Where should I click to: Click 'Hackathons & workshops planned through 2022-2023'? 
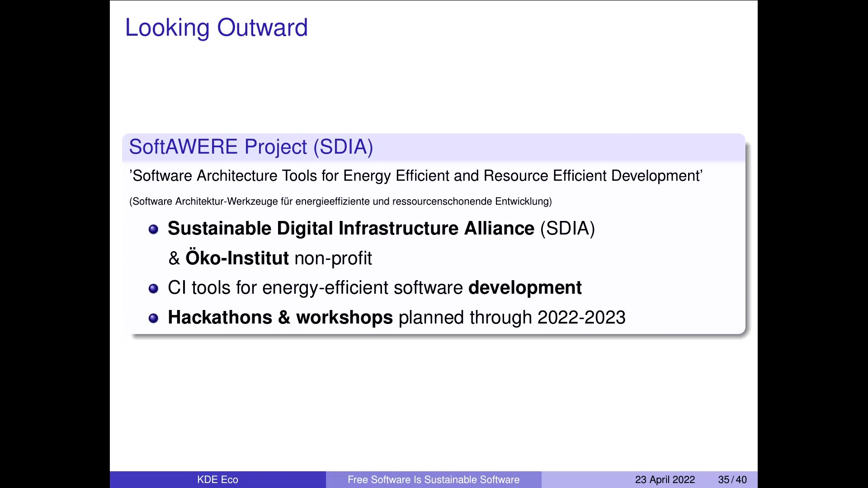click(x=396, y=318)
